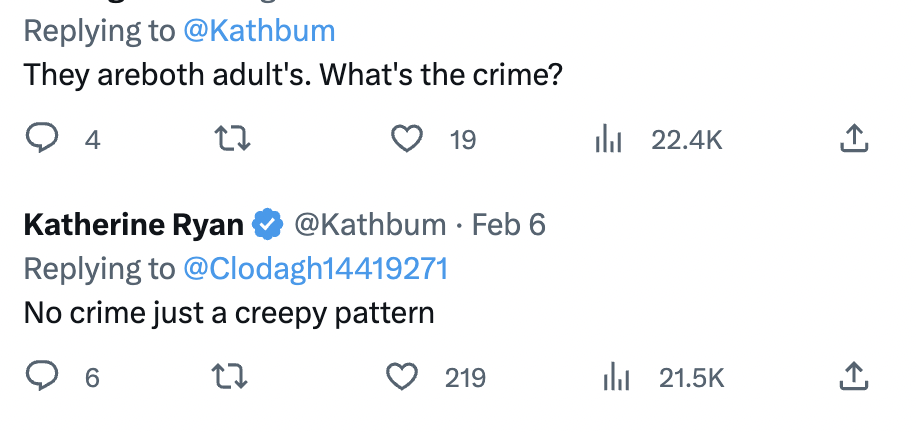Open replies on the 'What's the crime' tweet
Viewport: 916px width, 432px height.
coord(42,139)
